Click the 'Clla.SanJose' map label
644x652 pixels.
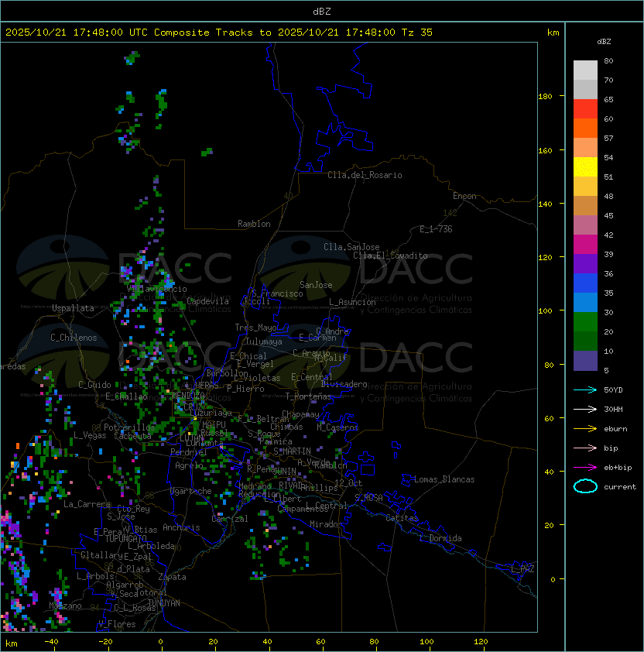351,247
